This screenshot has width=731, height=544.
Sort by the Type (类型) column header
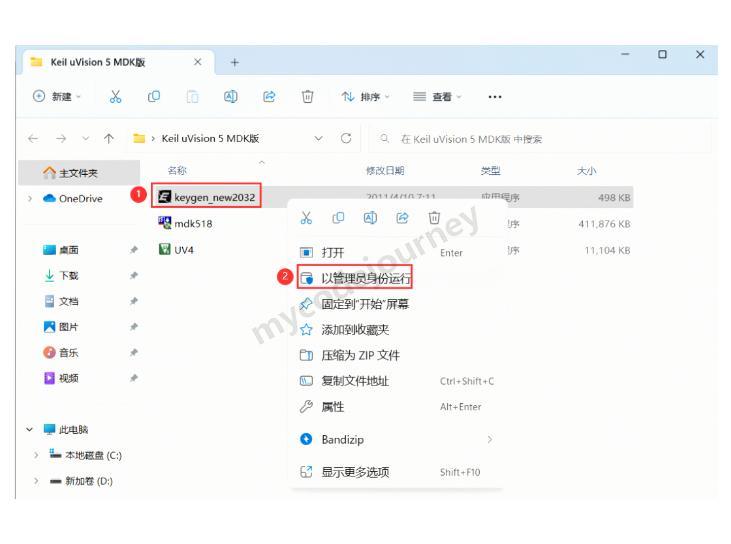pos(490,171)
